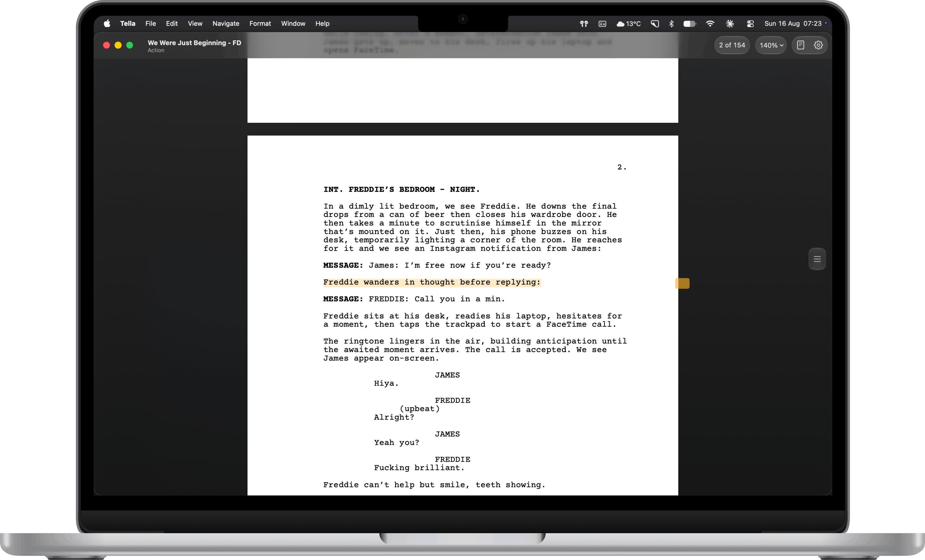Viewport: 925px width, 560px height.
Task: Open the Apple menu
Action: (107, 24)
